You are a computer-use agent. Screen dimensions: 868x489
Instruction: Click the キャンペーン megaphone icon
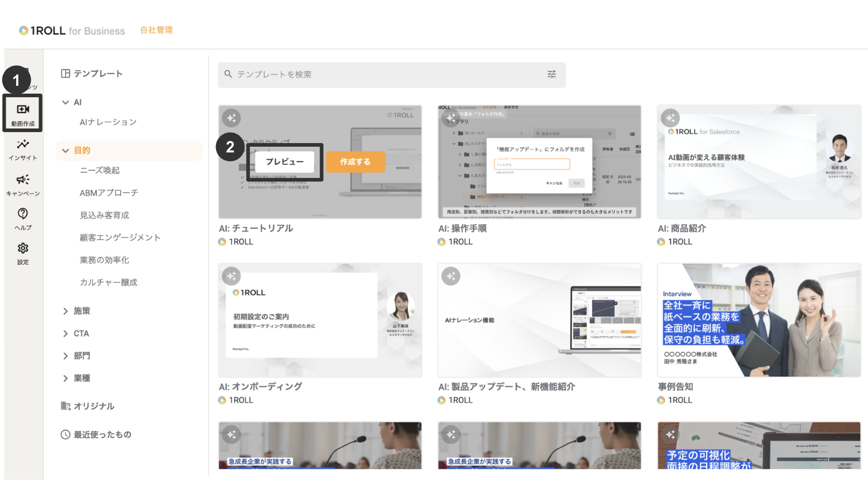(x=22, y=182)
